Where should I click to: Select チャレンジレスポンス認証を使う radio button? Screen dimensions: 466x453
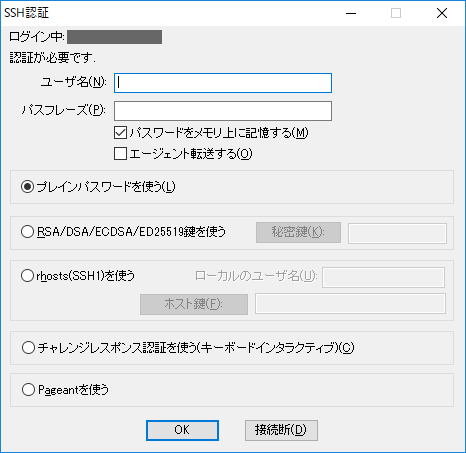(28, 348)
